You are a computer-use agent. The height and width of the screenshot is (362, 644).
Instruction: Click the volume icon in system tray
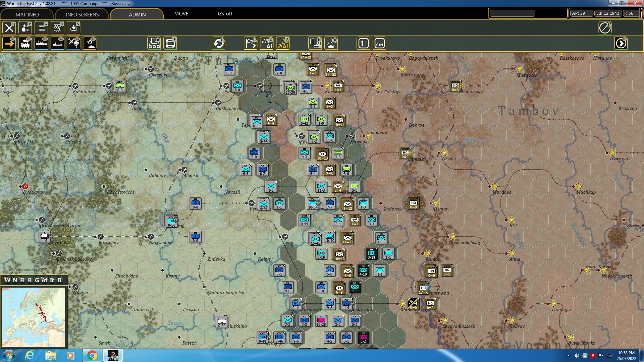point(577,356)
